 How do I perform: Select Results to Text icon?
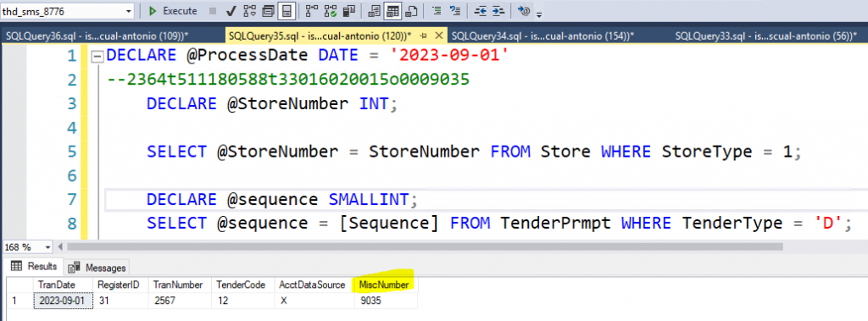click(374, 11)
